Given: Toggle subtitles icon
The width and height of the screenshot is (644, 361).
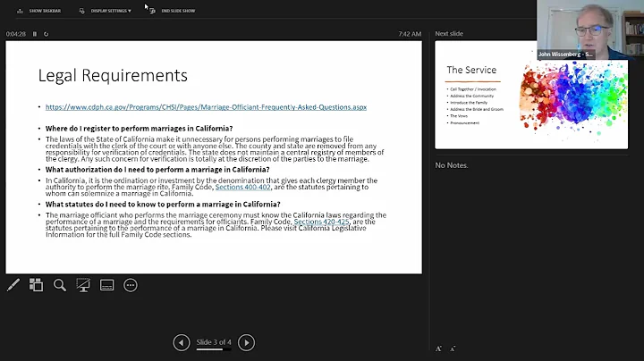Looking at the screenshot, I should coord(106,285).
